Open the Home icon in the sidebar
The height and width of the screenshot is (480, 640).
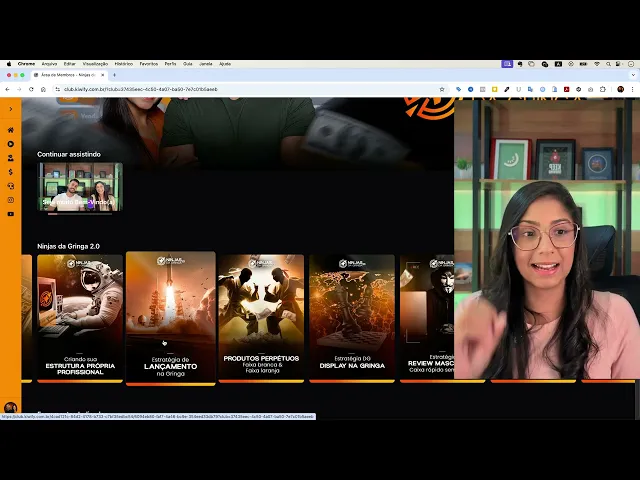click(11, 130)
